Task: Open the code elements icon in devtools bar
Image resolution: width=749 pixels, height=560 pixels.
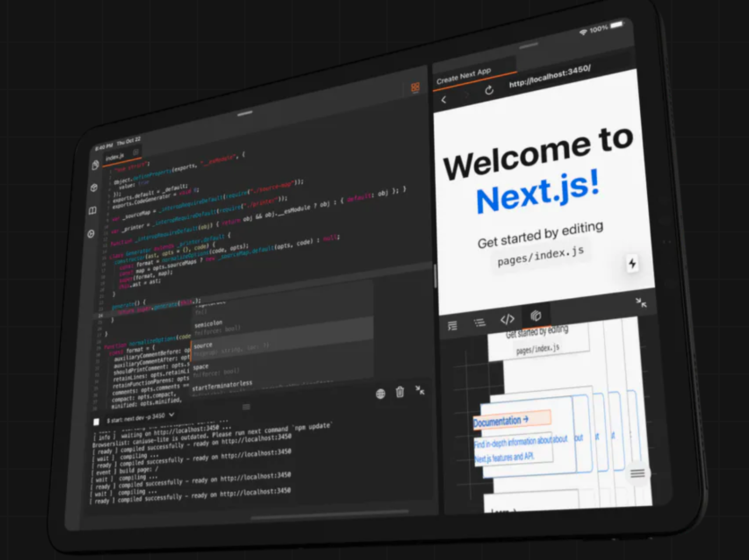Action: [x=507, y=319]
